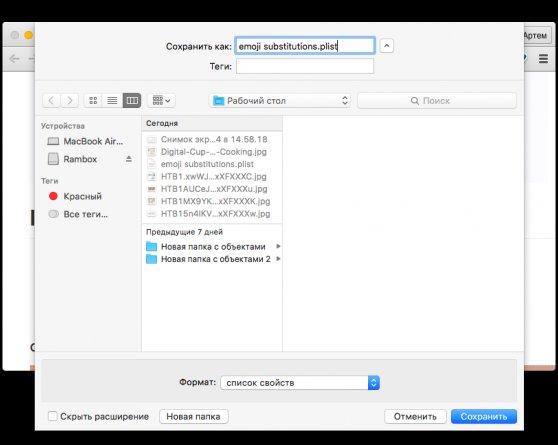This screenshot has width=558, height=445.
Task: Click the Сохранить button
Action: (484, 417)
